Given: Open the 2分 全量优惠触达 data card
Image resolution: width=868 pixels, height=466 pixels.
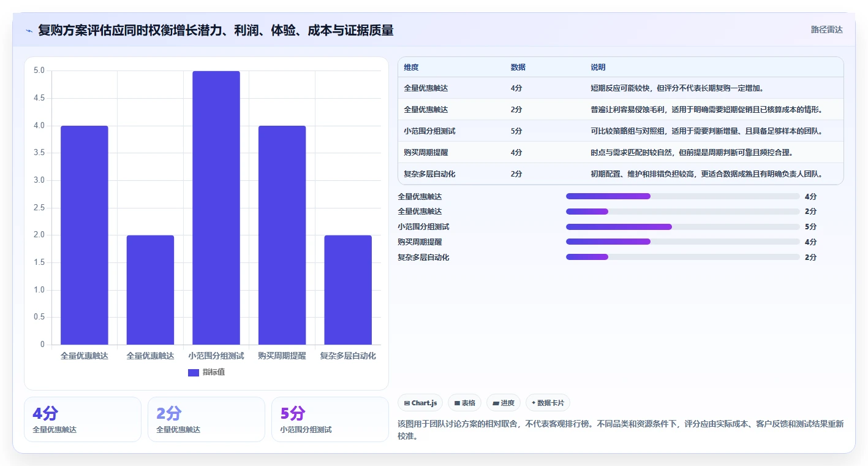Looking at the screenshot, I should point(206,419).
